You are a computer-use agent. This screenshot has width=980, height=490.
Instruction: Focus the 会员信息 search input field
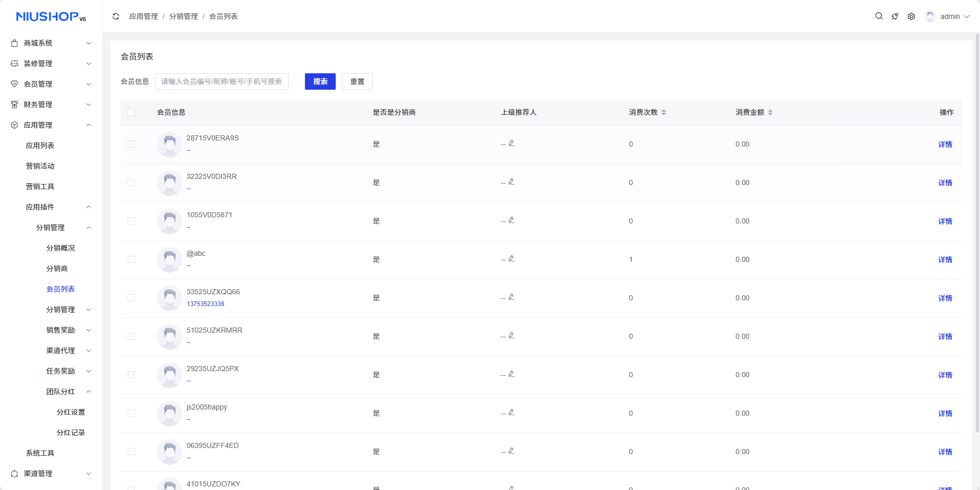coord(222,81)
